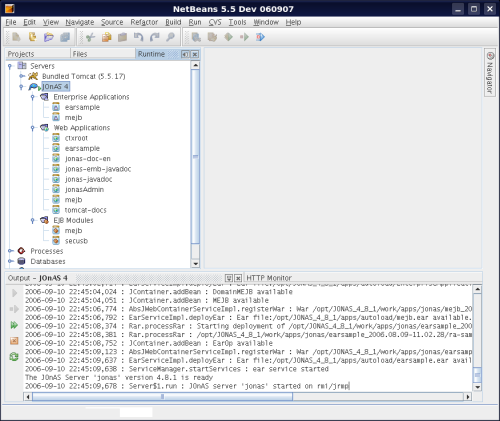
Task: Collapse the Servers tree node
Action: (10, 66)
